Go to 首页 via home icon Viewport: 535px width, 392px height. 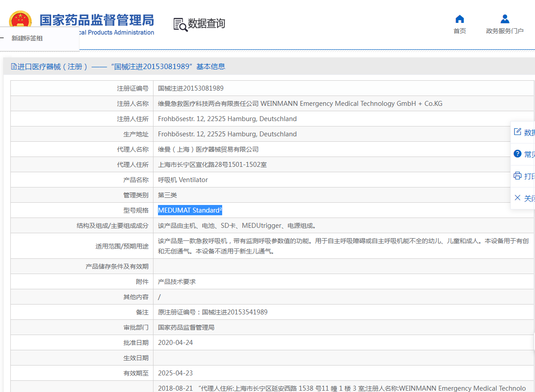[460, 19]
